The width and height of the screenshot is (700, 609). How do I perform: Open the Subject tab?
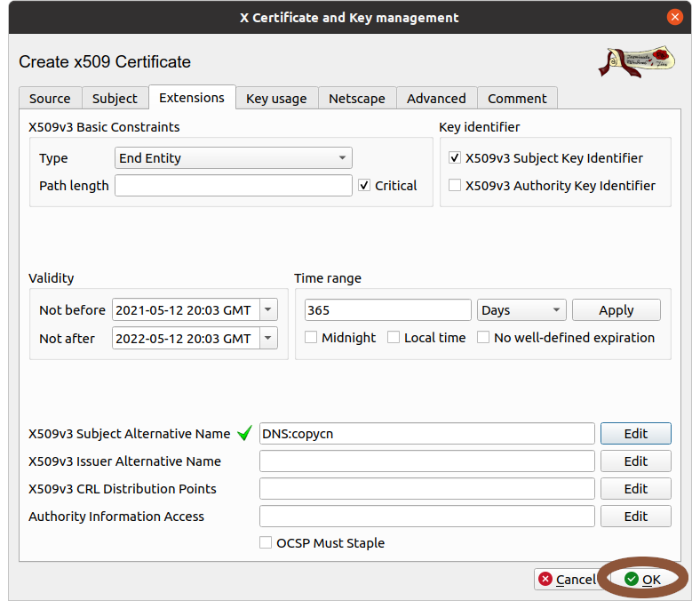tap(115, 99)
